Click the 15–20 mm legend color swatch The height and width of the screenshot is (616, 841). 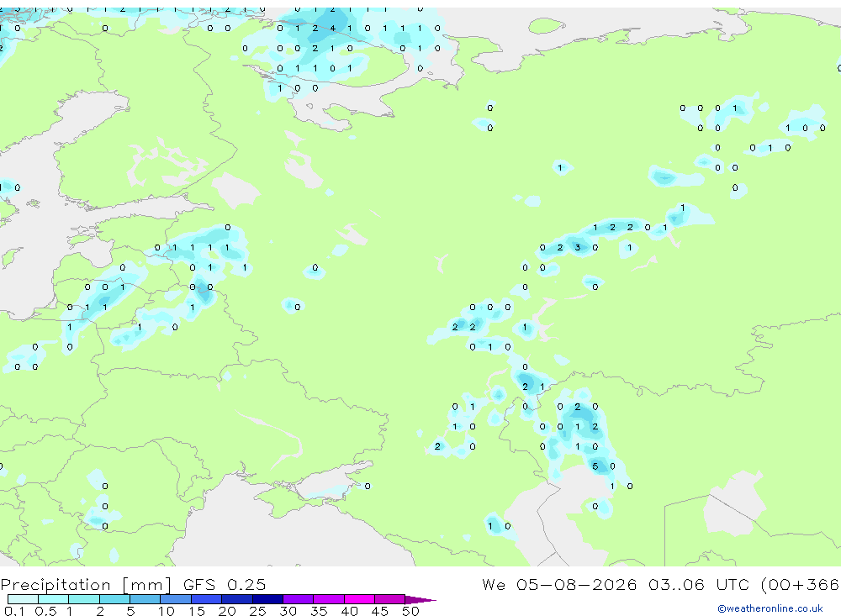pyautogui.click(x=207, y=599)
